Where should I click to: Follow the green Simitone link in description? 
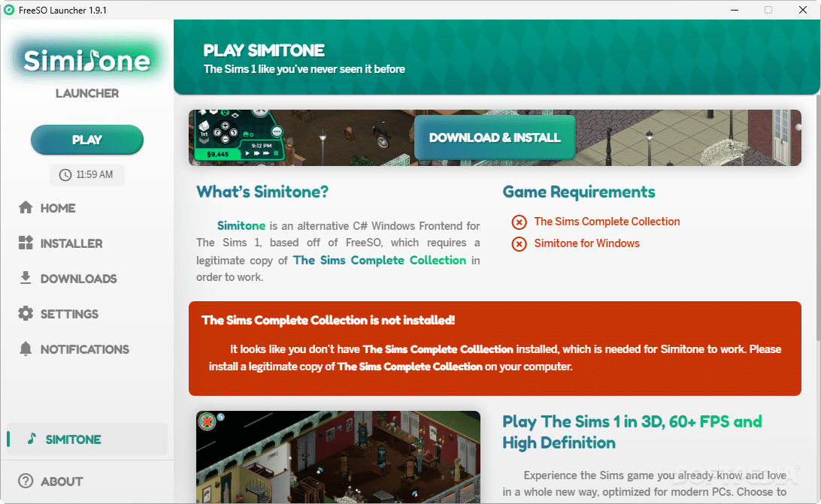[x=241, y=225]
